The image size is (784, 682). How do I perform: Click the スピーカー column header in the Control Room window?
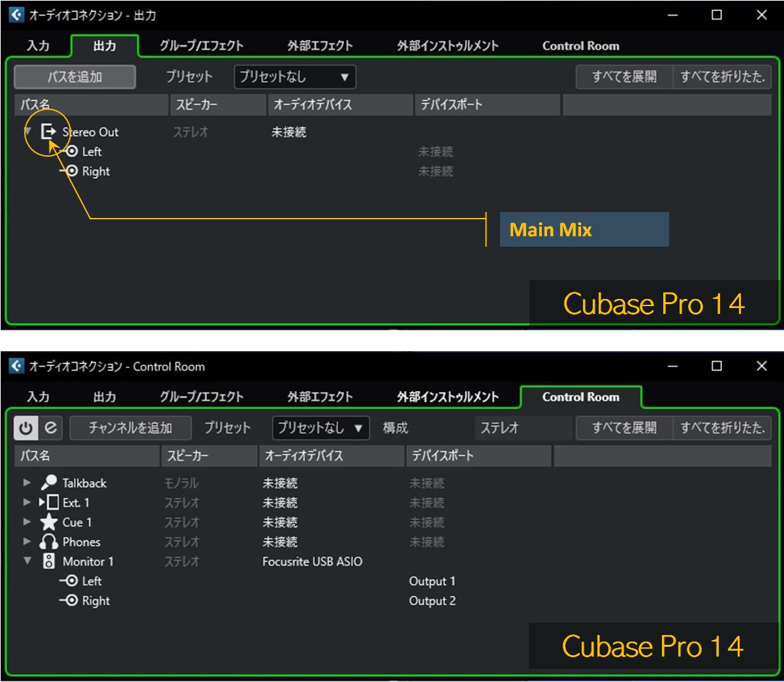(210, 456)
